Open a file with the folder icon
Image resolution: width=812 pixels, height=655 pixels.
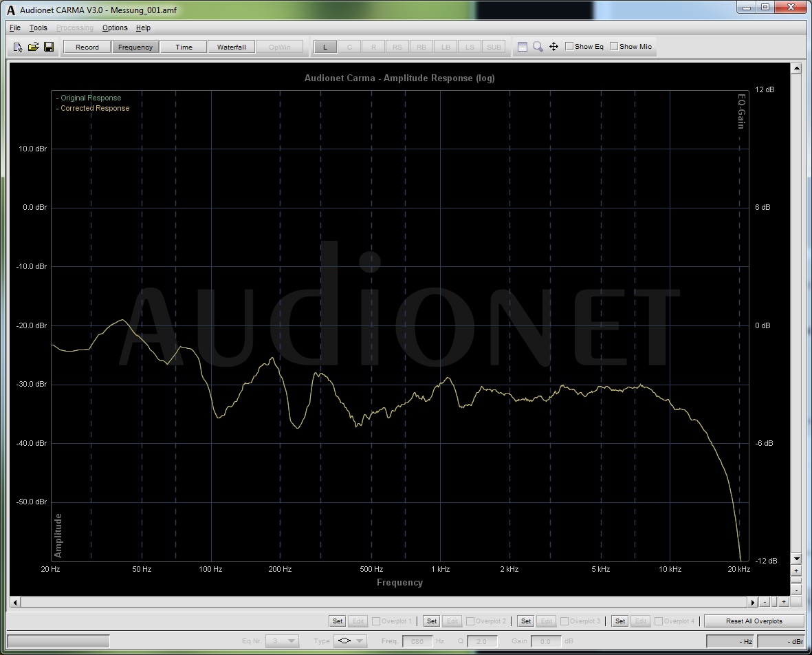click(x=33, y=47)
